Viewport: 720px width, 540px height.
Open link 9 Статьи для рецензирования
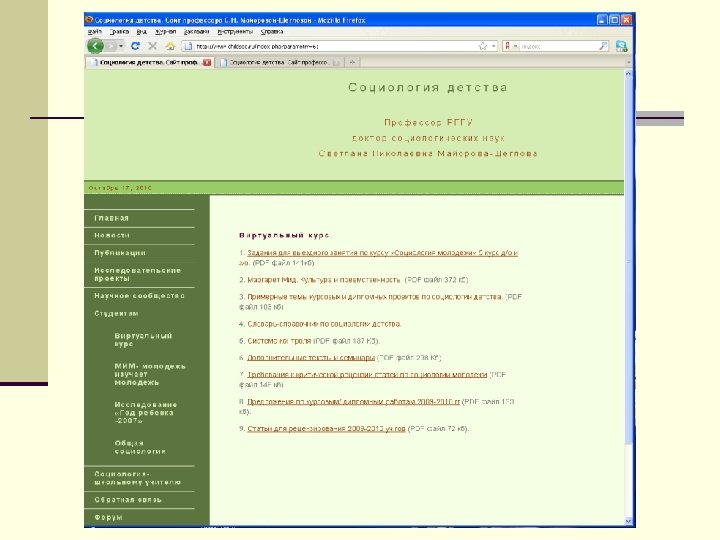(x=326, y=428)
